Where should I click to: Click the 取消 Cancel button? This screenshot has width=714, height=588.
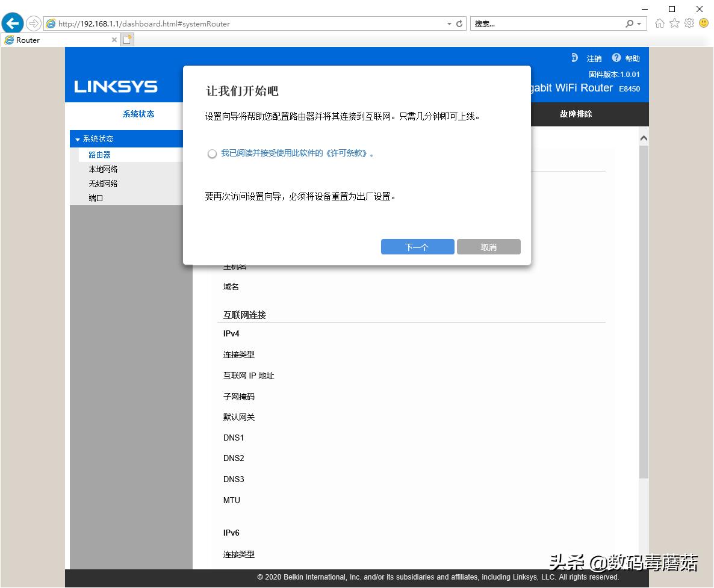click(489, 247)
